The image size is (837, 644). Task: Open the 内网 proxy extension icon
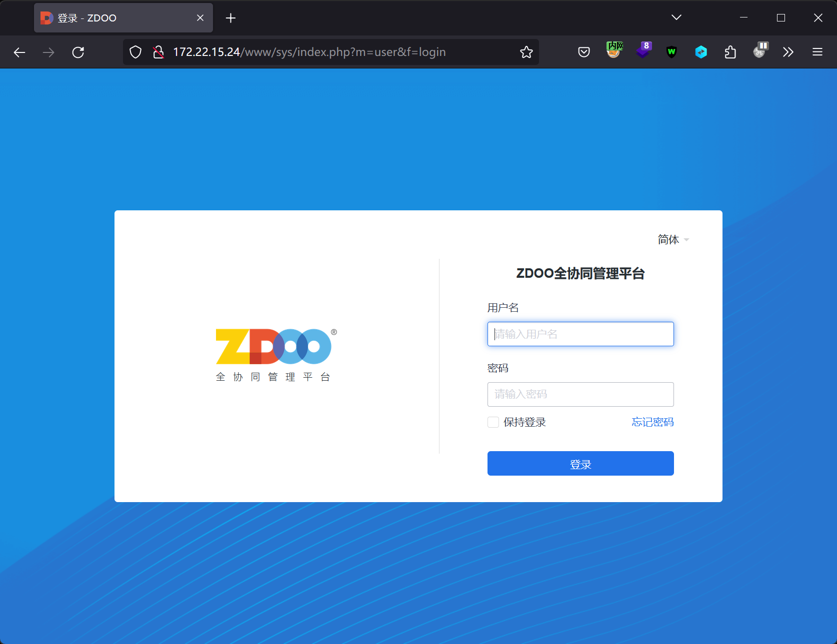pos(614,50)
